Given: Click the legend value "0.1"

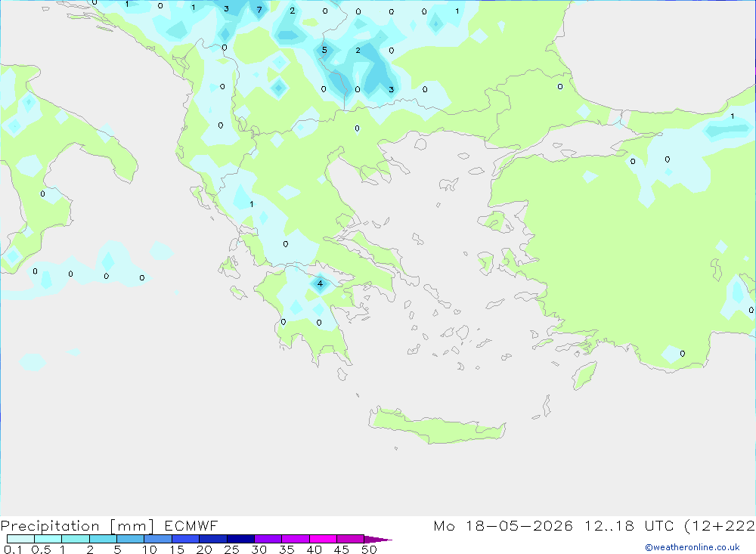Looking at the screenshot, I should pyautogui.click(x=13, y=549).
